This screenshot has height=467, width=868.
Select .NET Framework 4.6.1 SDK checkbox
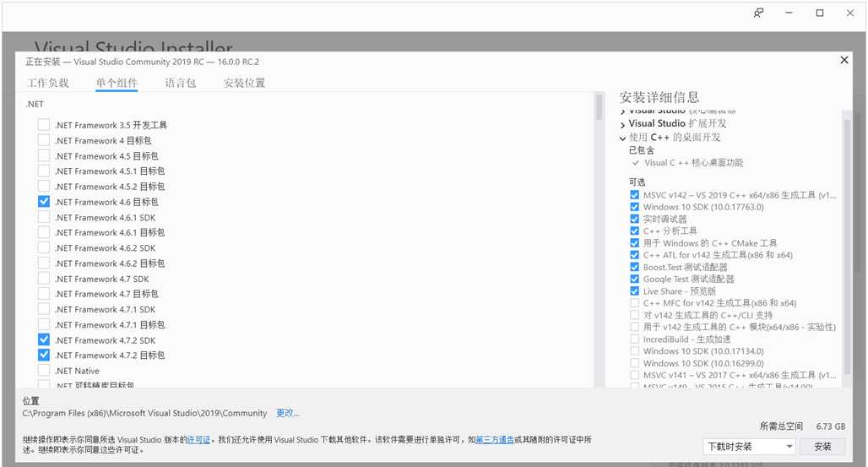pyautogui.click(x=44, y=217)
